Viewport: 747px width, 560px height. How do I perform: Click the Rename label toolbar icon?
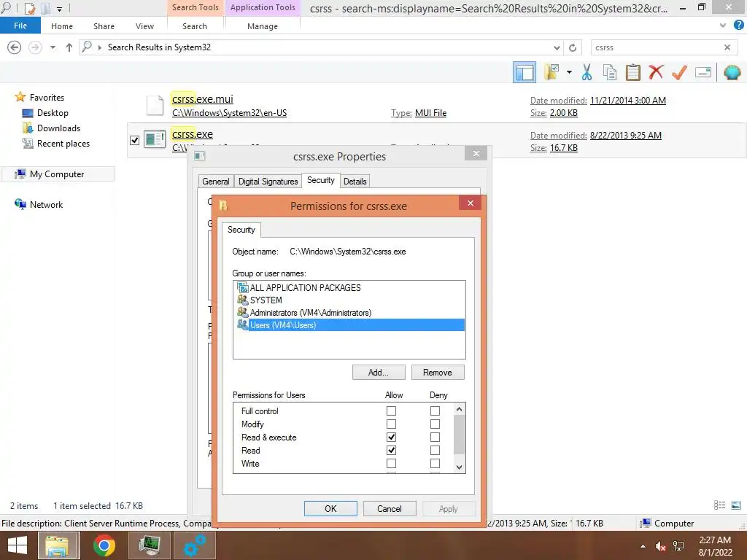(703, 72)
